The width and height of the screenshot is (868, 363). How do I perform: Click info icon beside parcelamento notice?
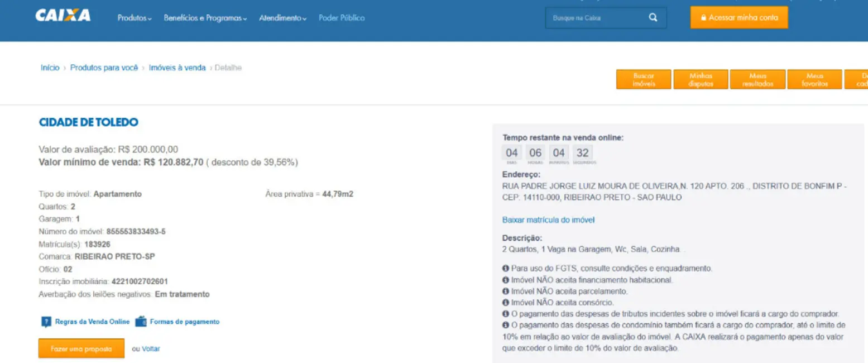pyautogui.click(x=506, y=292)
